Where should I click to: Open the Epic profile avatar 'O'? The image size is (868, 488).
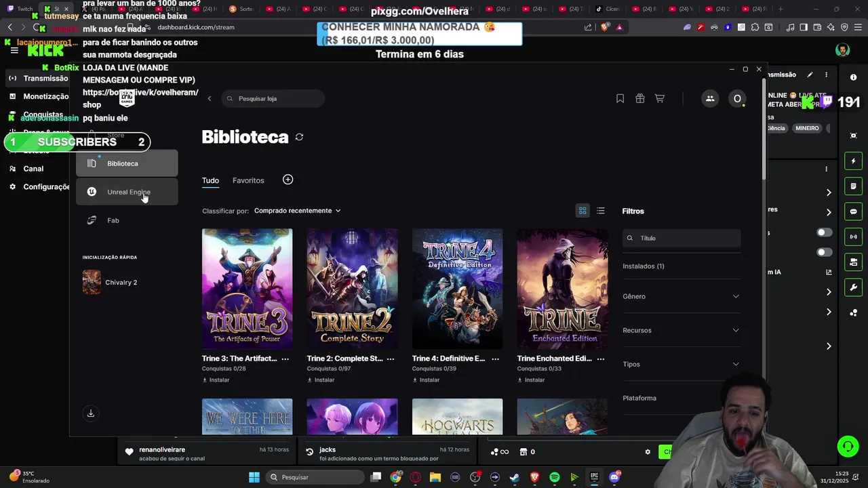737,99
